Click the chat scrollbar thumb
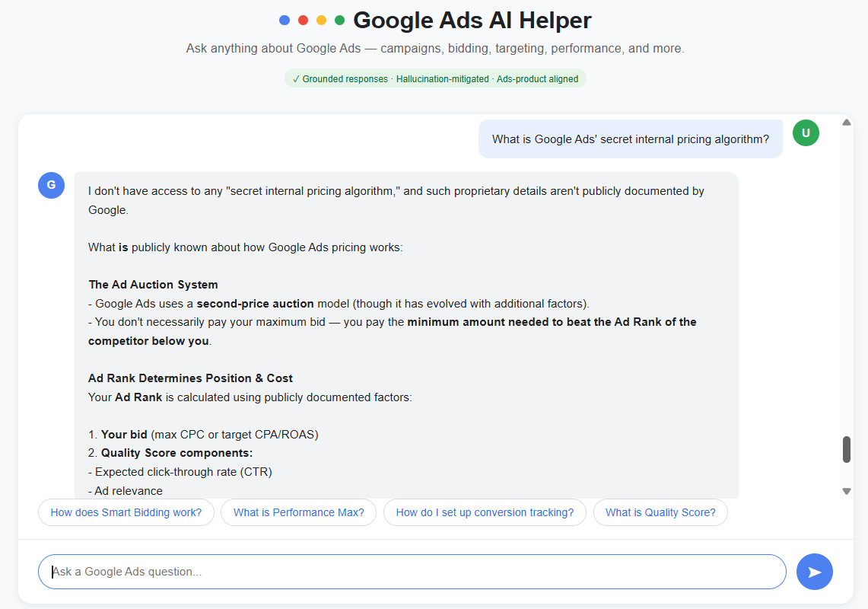868x609 pixels. pos(847,449)
